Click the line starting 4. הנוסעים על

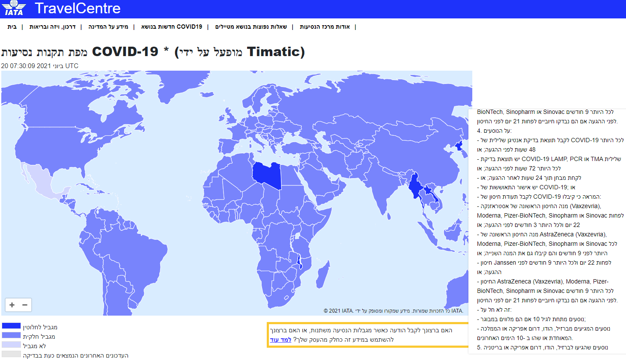point(494,131)
